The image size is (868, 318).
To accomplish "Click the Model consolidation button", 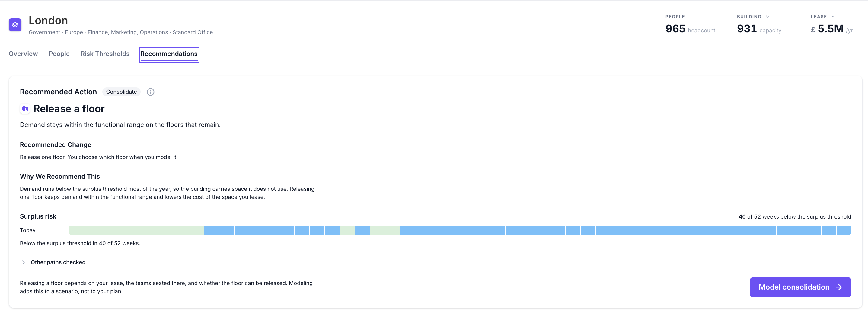I will 800,287.
